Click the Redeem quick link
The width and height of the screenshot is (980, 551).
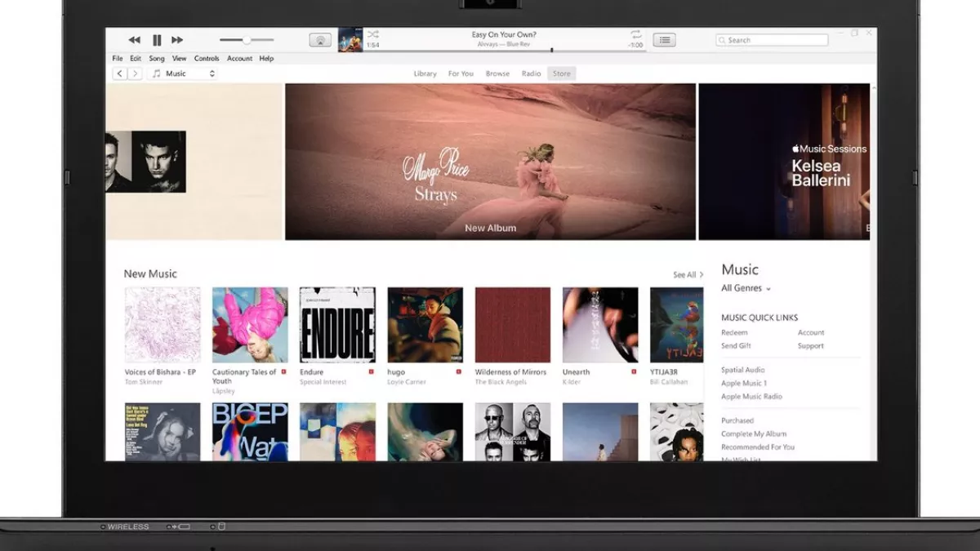(734, 333)
